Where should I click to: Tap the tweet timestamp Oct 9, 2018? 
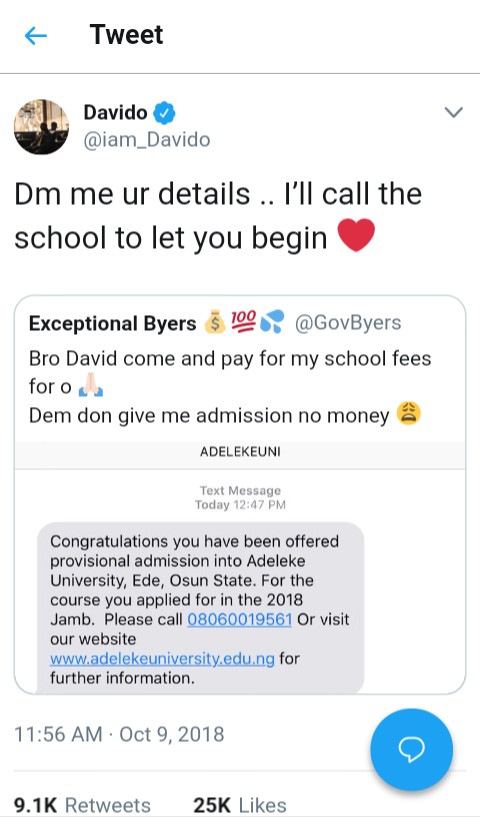pos(171,734)
